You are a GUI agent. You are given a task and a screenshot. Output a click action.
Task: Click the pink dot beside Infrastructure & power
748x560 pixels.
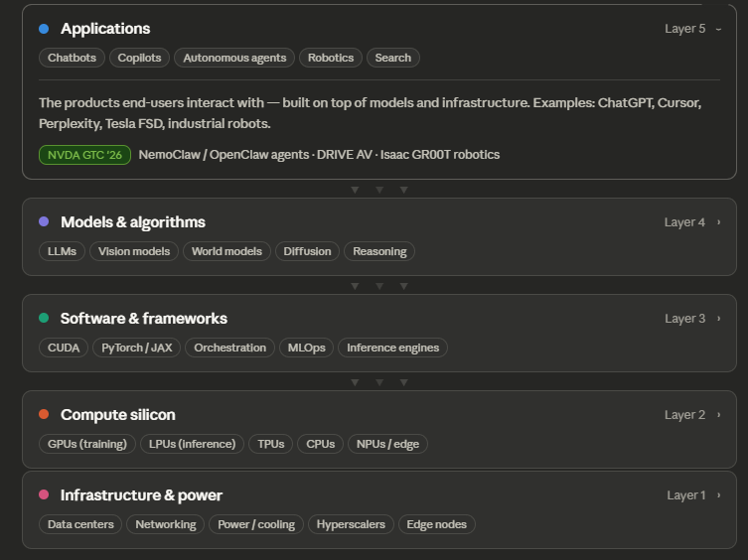click(x=44, y=494)
